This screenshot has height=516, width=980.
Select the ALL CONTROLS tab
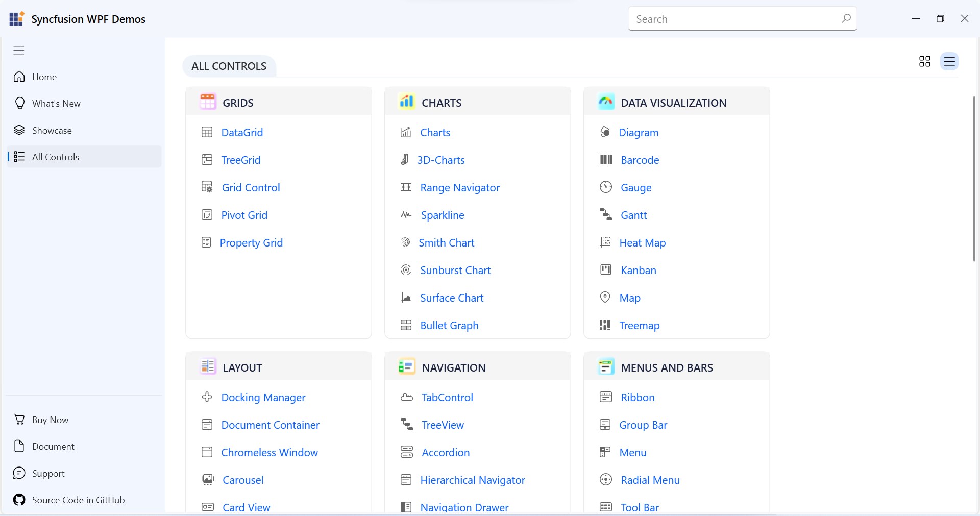point(229,66)
